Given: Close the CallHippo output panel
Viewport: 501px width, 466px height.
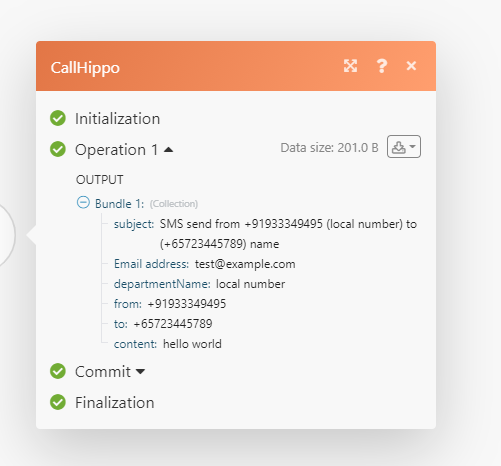Looking at the screenshot, I should point(411,66).
